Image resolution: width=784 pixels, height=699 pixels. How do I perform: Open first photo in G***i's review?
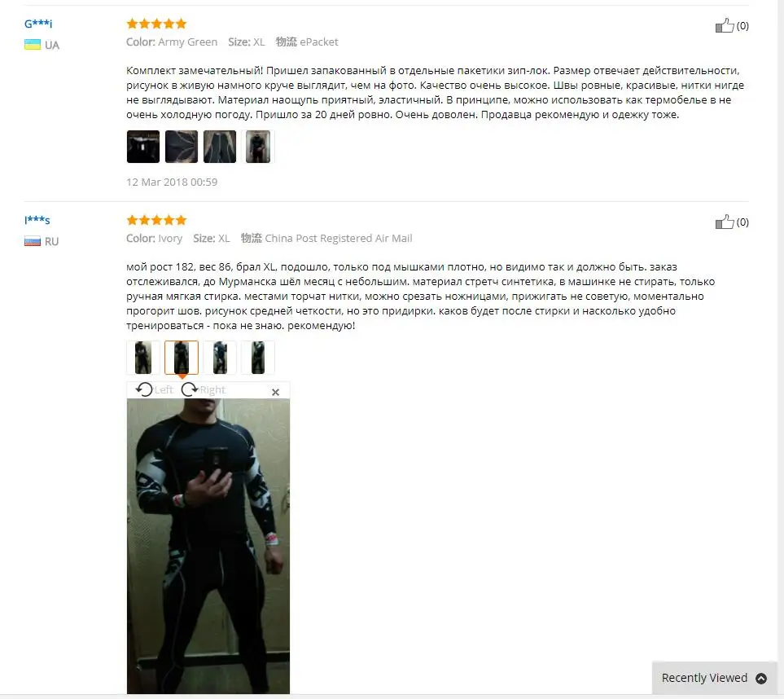click(143, 147)
